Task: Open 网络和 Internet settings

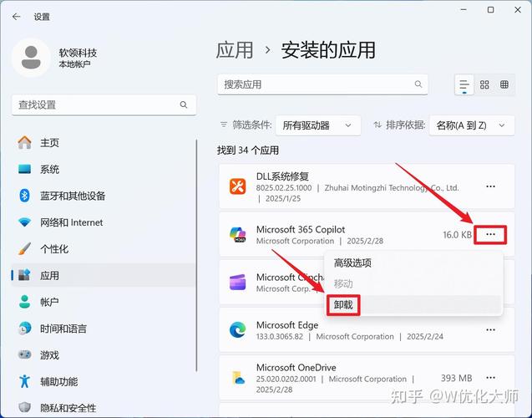Action: pos(104,222)
